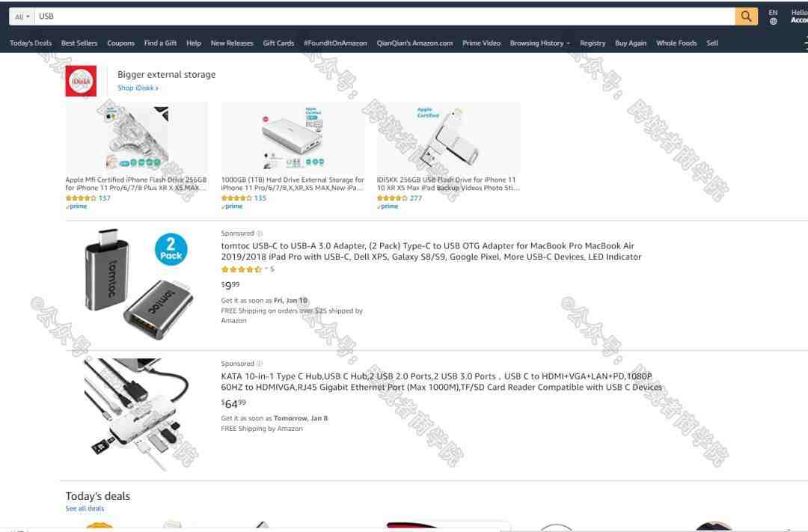Click the Sponsored info icon for tomtoc
808x532 pixels.
[x=259, y=233]
